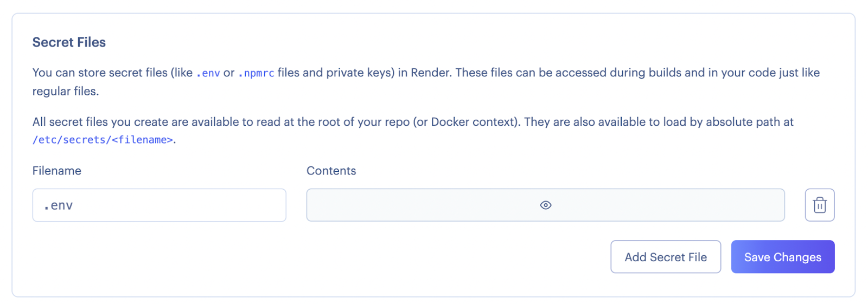Click the "private keys" text
The width and height of the screenshot is (868, 304).
point(360,73)
